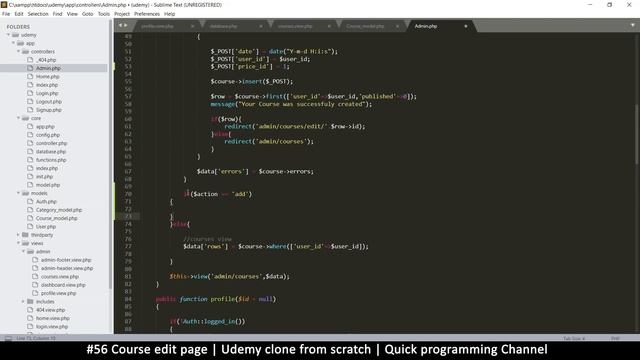Close the profile.view.php tab
640x360 pixels.
coord(193,26)
